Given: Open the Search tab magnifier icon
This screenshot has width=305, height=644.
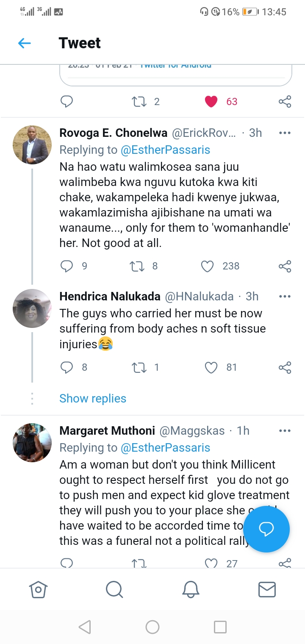Looking at the screenshot, I should tap(114, 589).
